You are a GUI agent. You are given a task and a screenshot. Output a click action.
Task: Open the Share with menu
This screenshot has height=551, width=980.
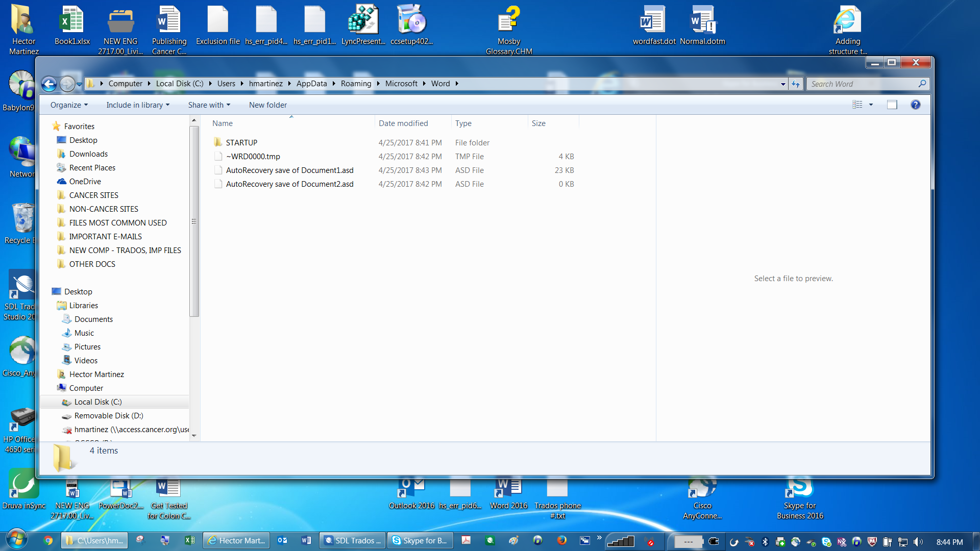pos(209,105)
